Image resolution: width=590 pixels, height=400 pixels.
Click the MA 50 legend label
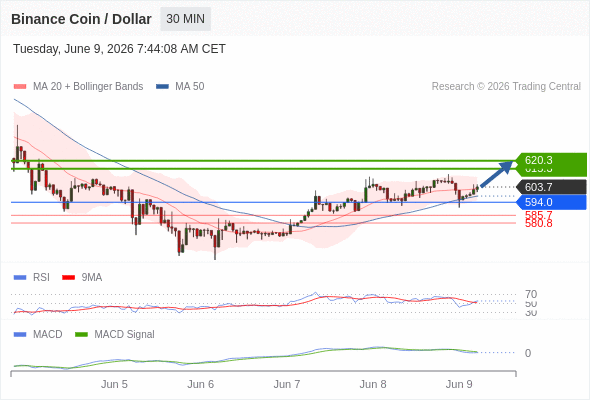coord(190,87)
